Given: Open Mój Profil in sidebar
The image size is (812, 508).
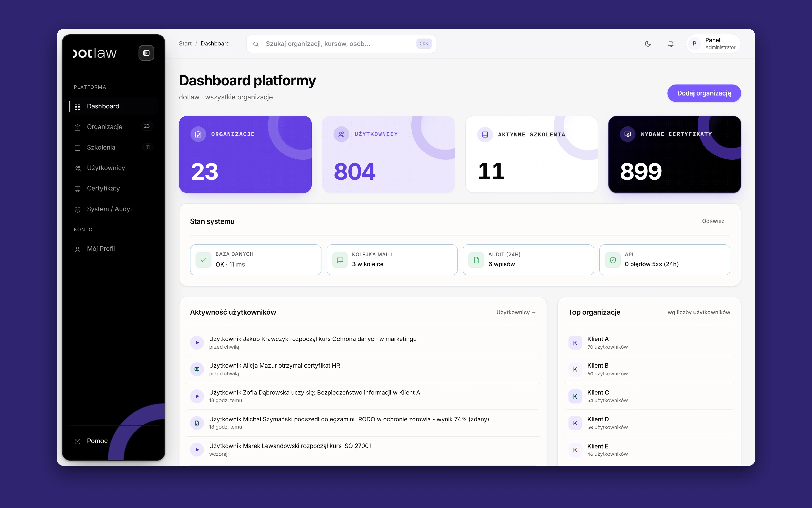Looking at the screenshot, I should 113,249.
